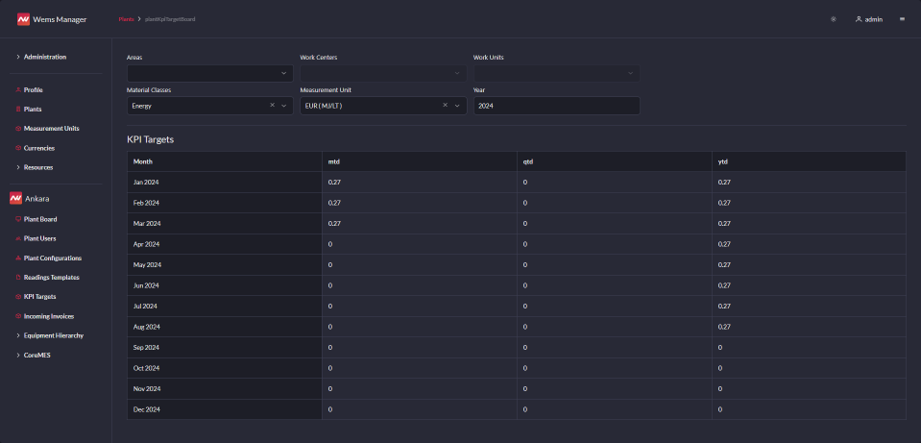Click the Measurement Units sidebar icon
Viewport: 921px width, 443px height.
tap(18, 129)
